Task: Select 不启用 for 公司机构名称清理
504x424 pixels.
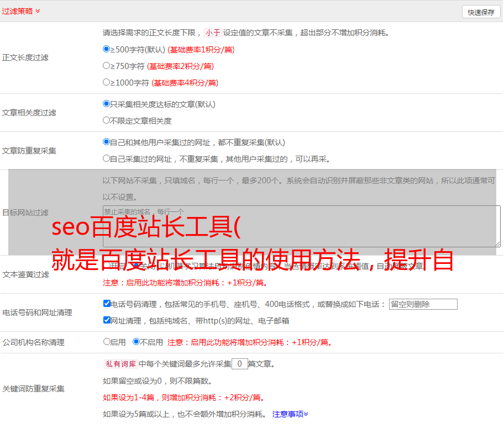Action: point(136,342)
